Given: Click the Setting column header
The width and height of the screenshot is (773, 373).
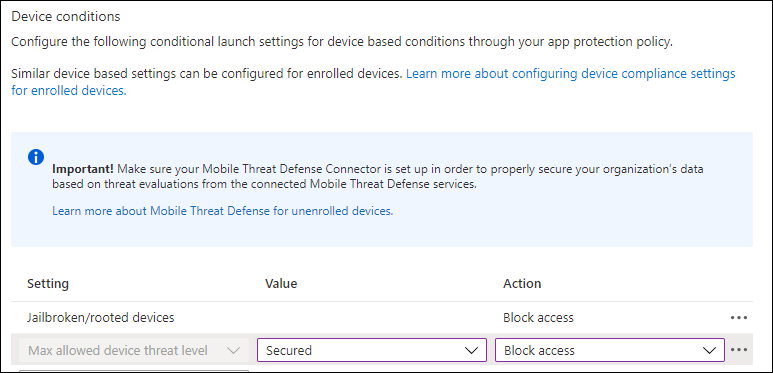Looking at the screenshot, I should point(48,283).
